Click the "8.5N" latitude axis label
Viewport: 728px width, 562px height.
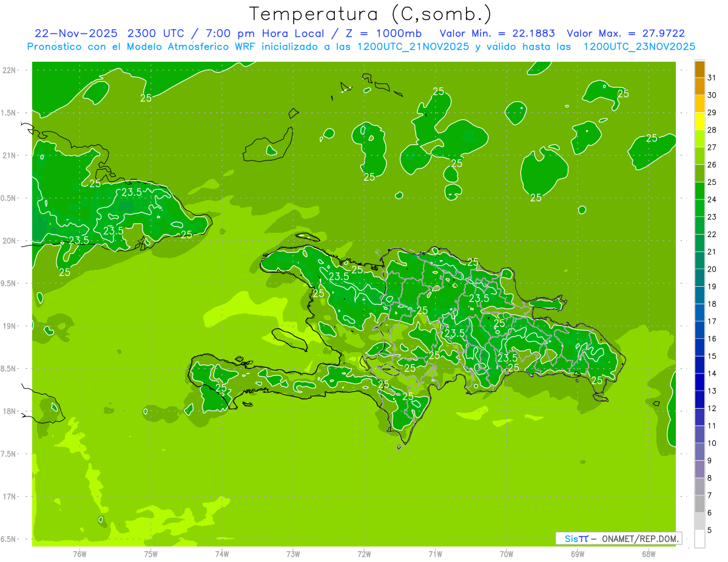click(x=9, y=369)
